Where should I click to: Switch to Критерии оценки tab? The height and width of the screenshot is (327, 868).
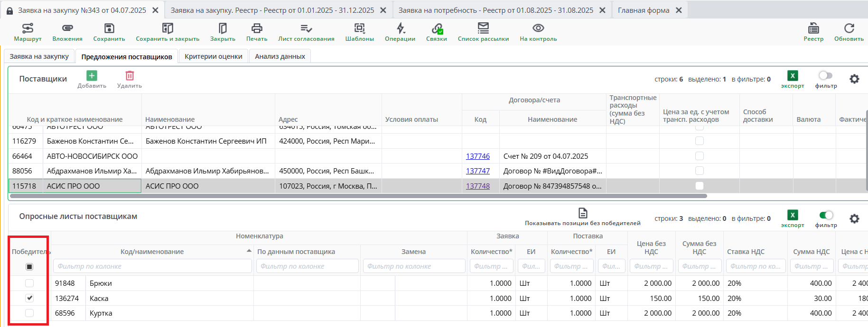[213, 56]
